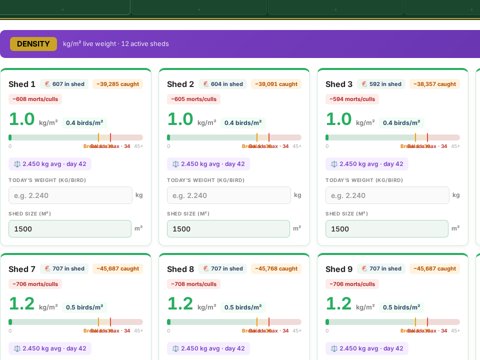
Task: Click the '607 in shed' chip
Action: [65, 84]
